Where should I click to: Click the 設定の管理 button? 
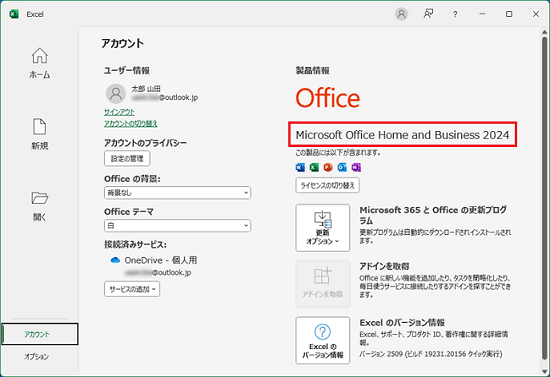pyautogui.click(x=127, y=159)
